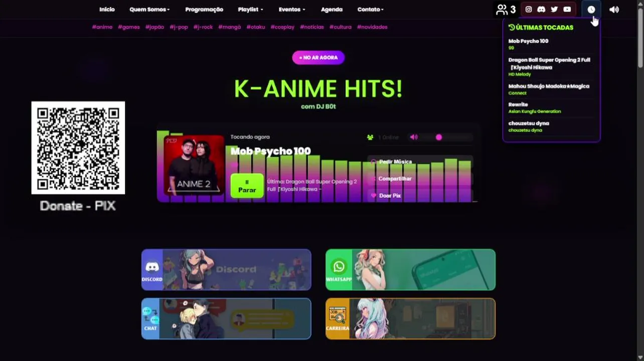644x361 pixels.
Task: Stop playback with the Parar button
Action: 247,186
